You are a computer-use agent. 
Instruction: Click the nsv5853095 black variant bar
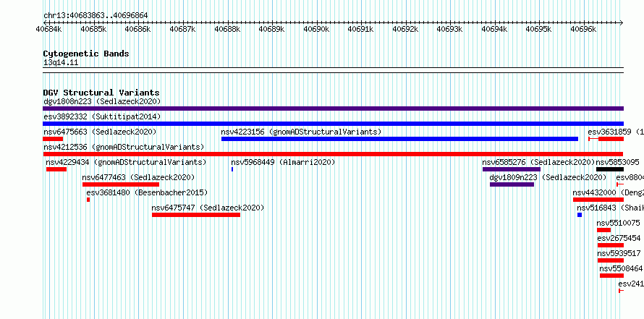610,169
